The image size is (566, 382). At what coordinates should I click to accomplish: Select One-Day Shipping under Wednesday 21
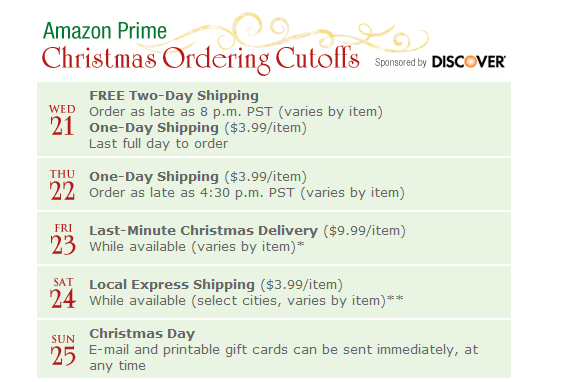(x=154, y=128)
